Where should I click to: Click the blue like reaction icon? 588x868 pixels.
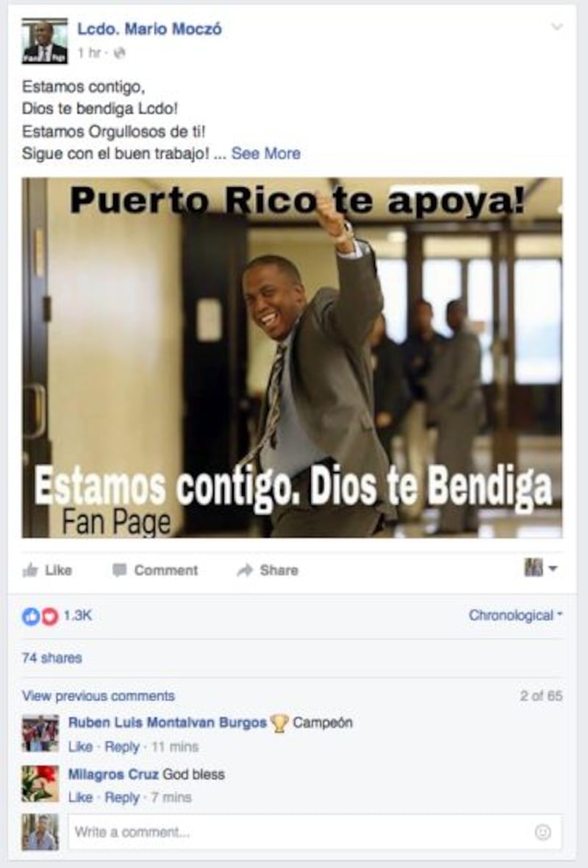click(x=30, y=616)
